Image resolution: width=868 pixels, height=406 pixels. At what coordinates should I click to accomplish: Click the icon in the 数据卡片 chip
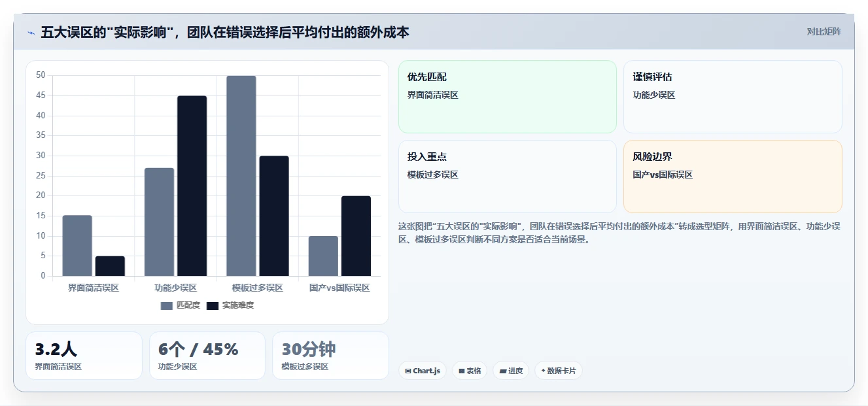pos(543,371)
